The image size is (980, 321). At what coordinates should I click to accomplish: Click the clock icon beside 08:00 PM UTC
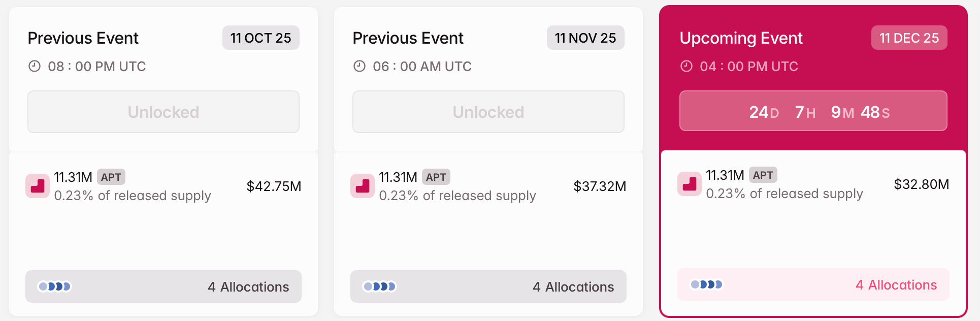[34, 66]
